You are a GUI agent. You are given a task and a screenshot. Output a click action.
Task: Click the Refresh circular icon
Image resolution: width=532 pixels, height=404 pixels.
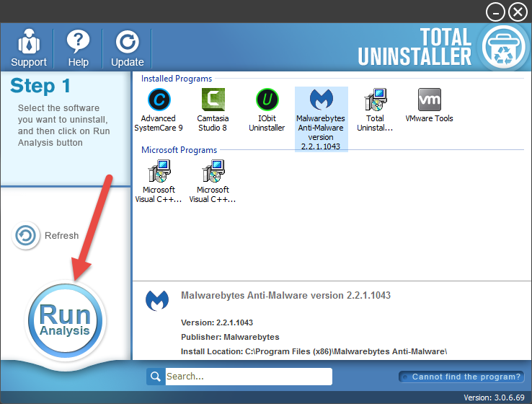[x=25, y=235]
